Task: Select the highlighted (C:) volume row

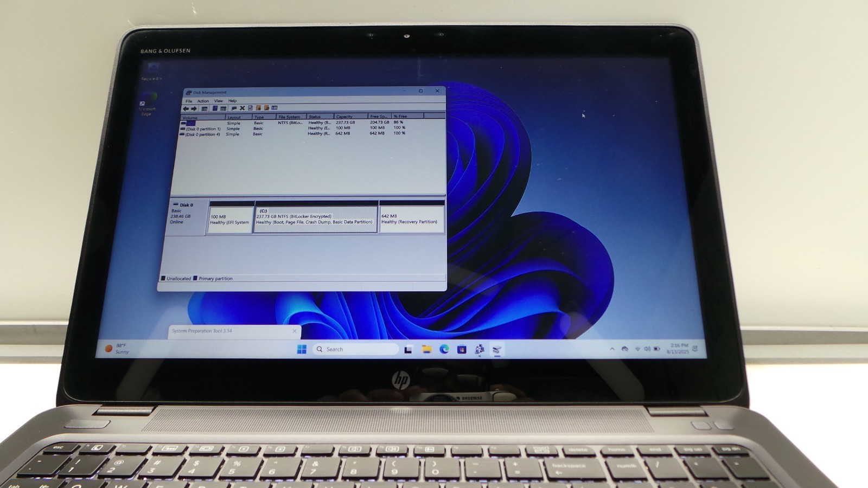Action: (x=312, y=123)
